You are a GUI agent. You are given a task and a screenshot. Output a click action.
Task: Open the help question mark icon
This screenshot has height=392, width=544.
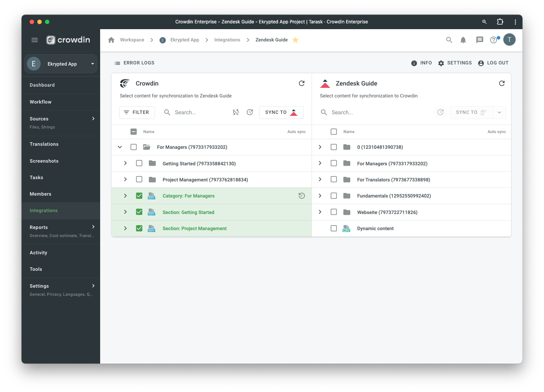coord(494,40)
